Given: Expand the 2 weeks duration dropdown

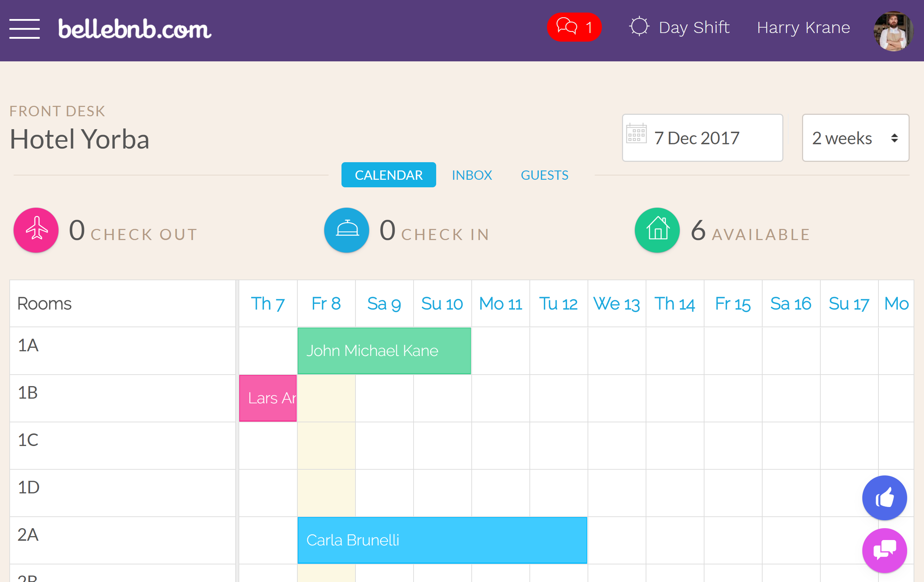Looking at the screenshot, I should pyautogui.click(x=858, y=137).
